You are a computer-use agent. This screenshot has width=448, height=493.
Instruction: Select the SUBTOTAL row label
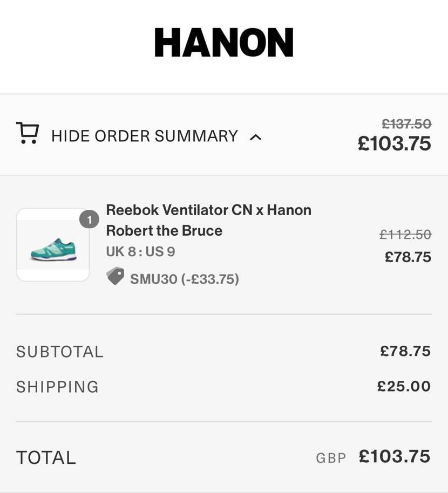tap(59, 351)
